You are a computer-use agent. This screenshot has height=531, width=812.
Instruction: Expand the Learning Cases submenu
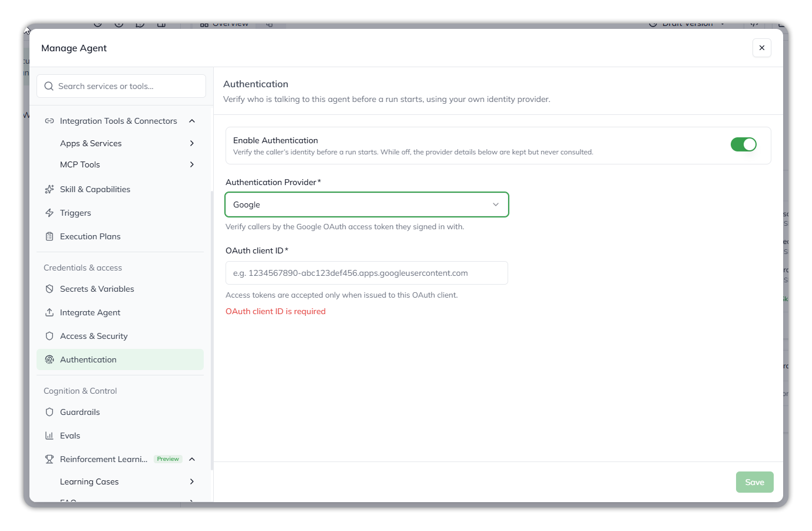[x=192, y=481]
